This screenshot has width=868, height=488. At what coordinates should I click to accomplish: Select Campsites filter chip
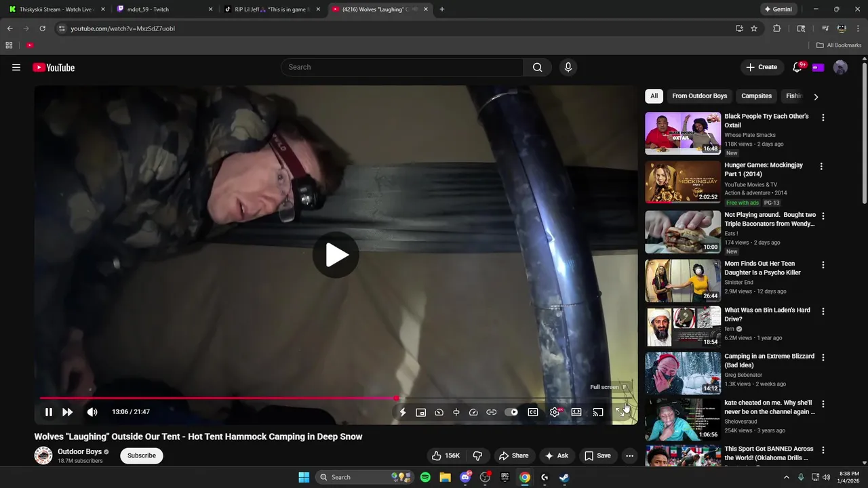756,96
